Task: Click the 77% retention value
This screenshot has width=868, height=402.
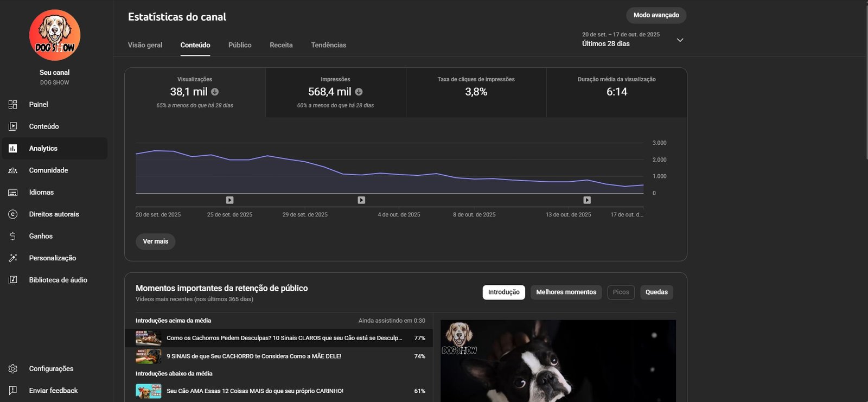Action: click(420, 338)
